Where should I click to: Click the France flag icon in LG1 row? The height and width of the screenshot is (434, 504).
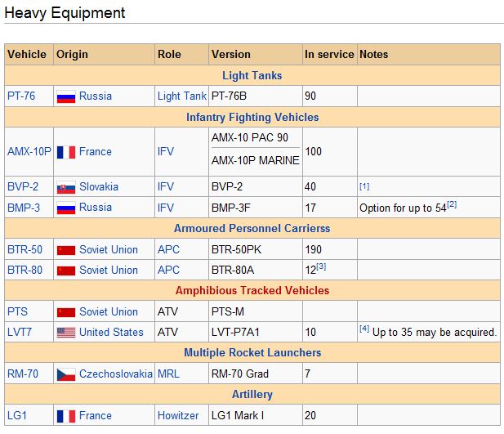[66, 416]
